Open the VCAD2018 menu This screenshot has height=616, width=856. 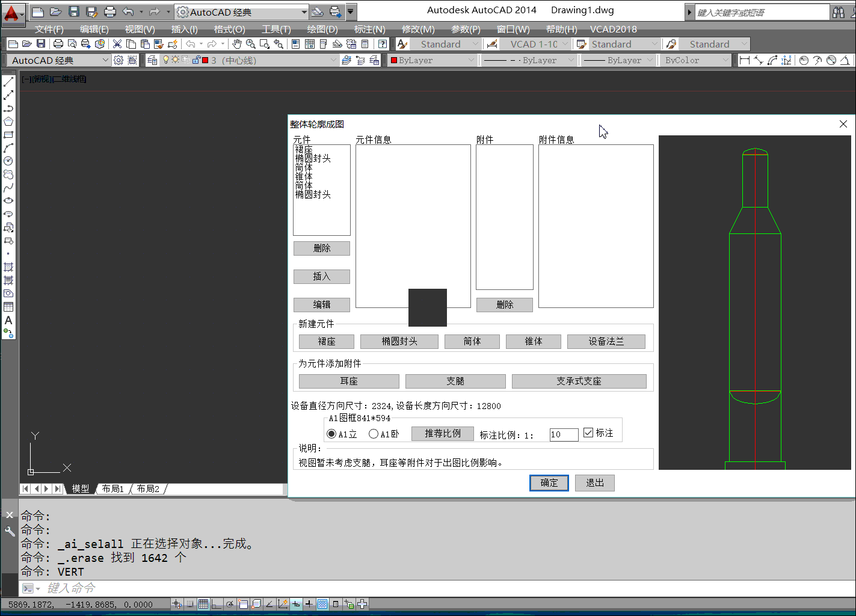(x=614, y=29)
